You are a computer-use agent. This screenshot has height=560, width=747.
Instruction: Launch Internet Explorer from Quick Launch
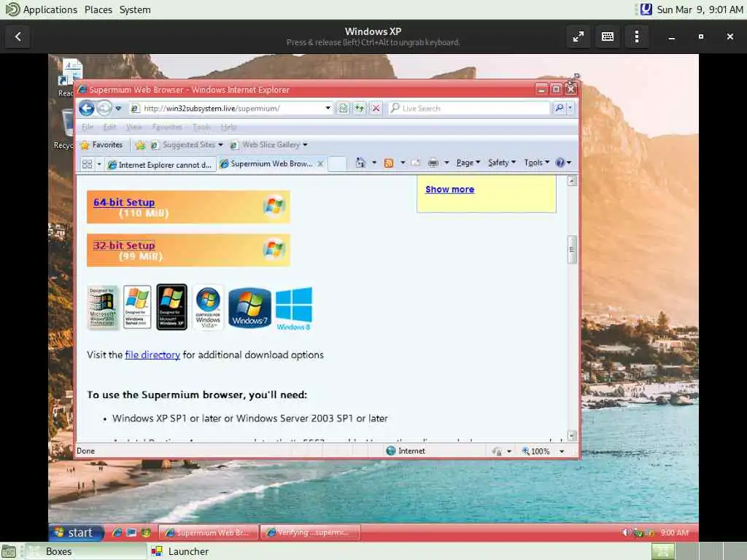pos(117,532)
